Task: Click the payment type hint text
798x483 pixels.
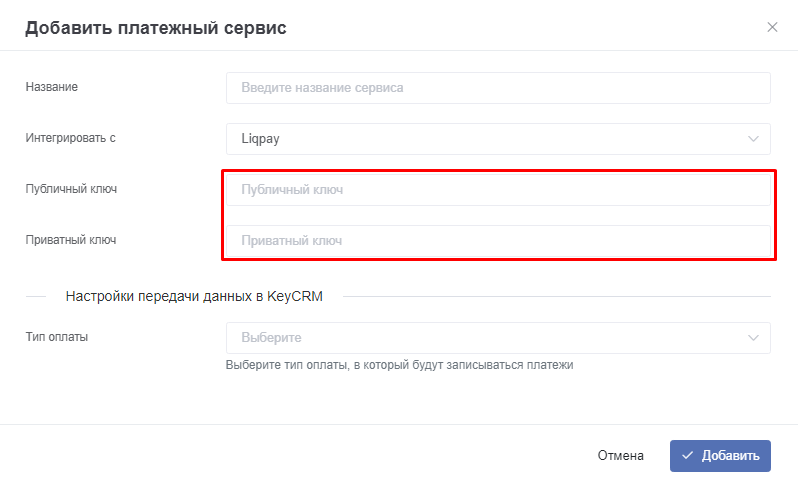Action: [400, 365]
